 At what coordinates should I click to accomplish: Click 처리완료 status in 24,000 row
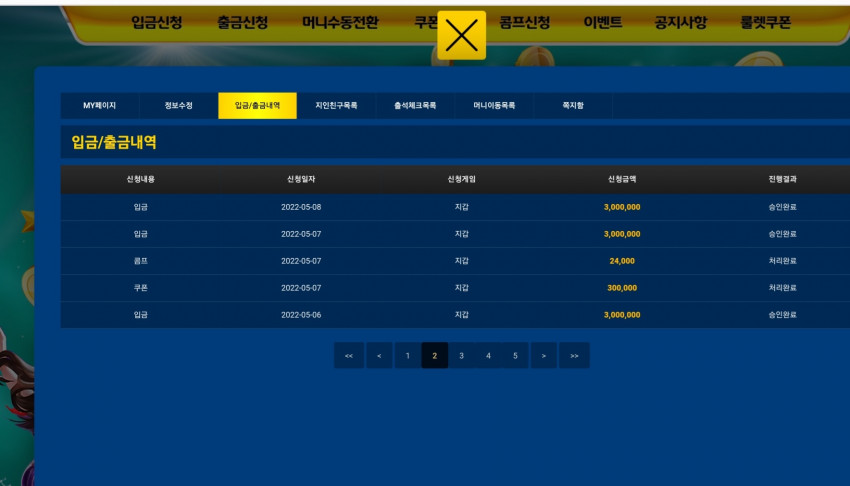pyautogui.click(x=782, y=261)
